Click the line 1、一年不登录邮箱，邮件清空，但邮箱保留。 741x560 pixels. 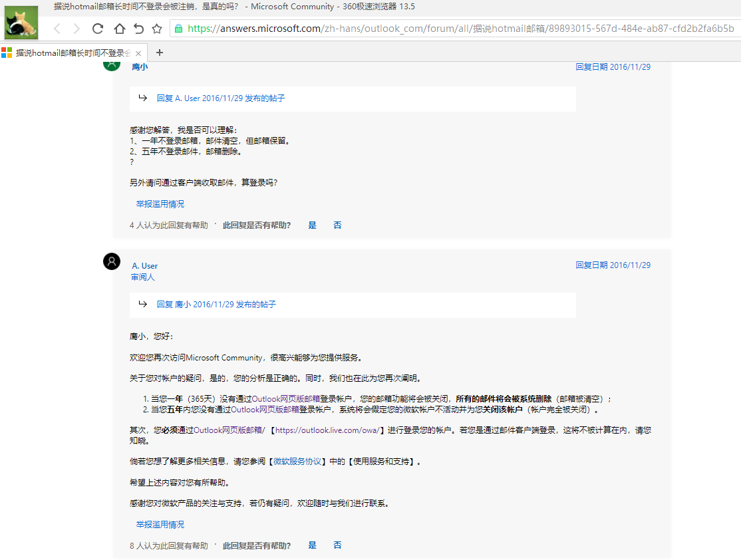point(210,141)
